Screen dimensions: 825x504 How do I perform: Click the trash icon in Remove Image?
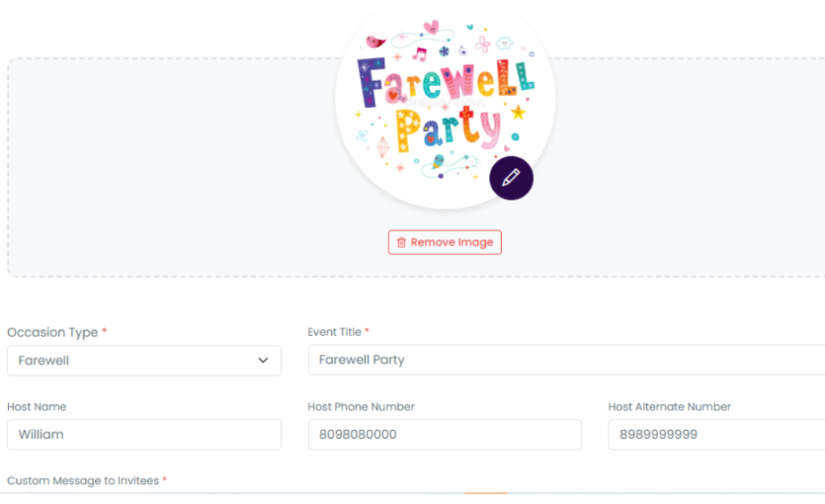pos(401,242)
